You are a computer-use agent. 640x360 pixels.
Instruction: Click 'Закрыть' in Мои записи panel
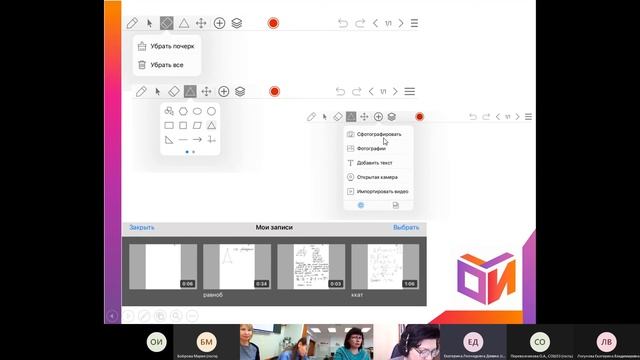[x=142, y=227]
